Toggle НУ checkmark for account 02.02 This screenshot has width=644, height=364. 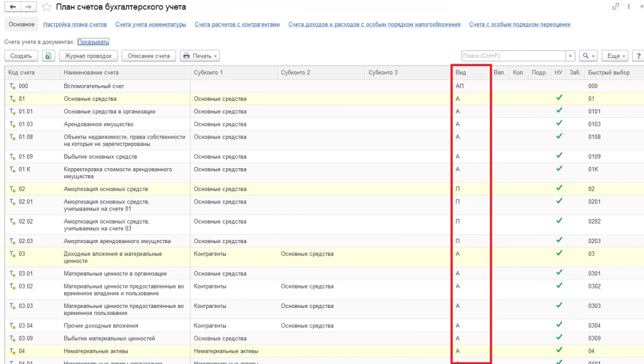click(x=559, y=220)
